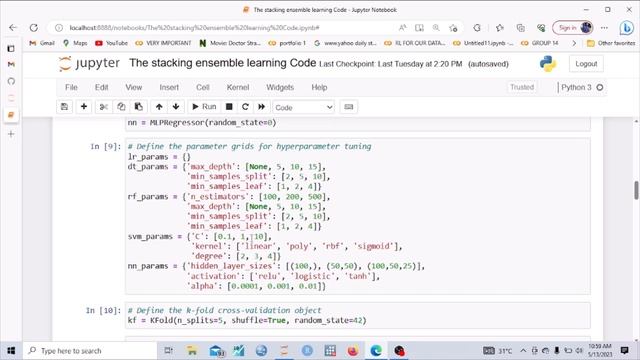Open command palette keyboard icon
The image size is (640, 360).
click(x=349, y=107)
